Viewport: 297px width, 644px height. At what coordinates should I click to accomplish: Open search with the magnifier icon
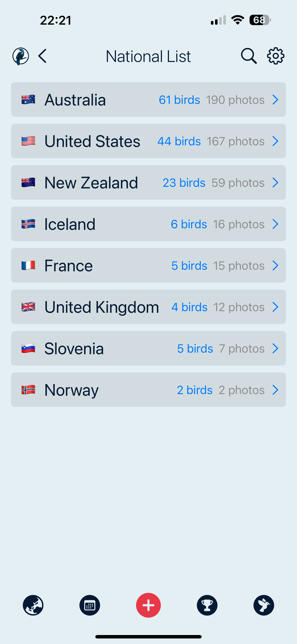point(249,56)
